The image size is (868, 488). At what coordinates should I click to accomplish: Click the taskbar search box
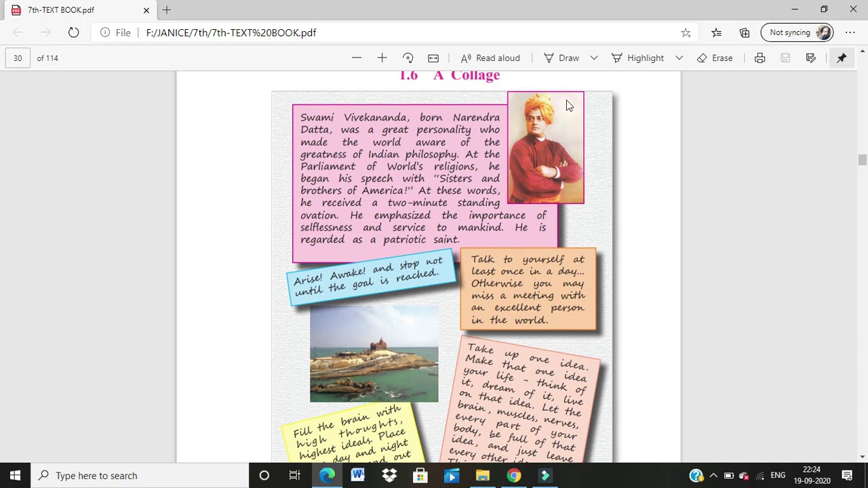point(140,476)
